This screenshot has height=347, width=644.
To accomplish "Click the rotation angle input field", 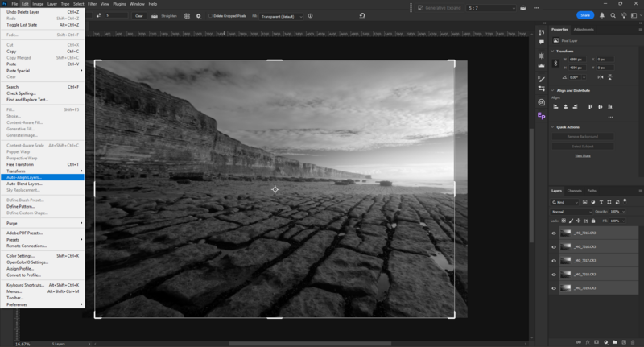I will (x=575, y=77).
